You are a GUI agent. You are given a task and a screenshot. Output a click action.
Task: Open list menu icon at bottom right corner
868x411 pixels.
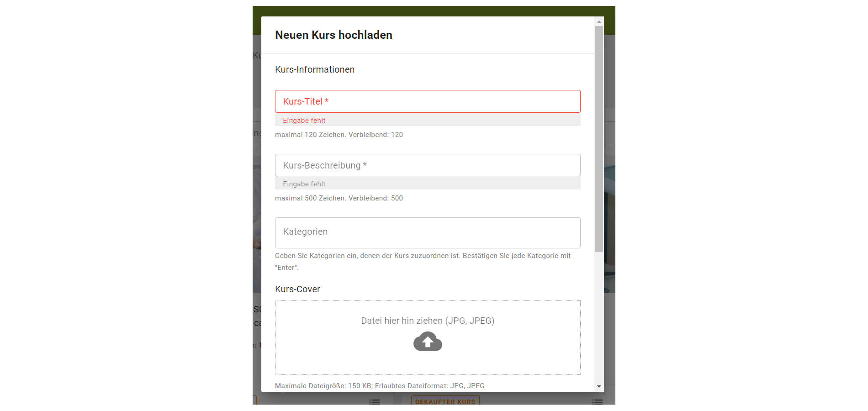click(597, 401)
